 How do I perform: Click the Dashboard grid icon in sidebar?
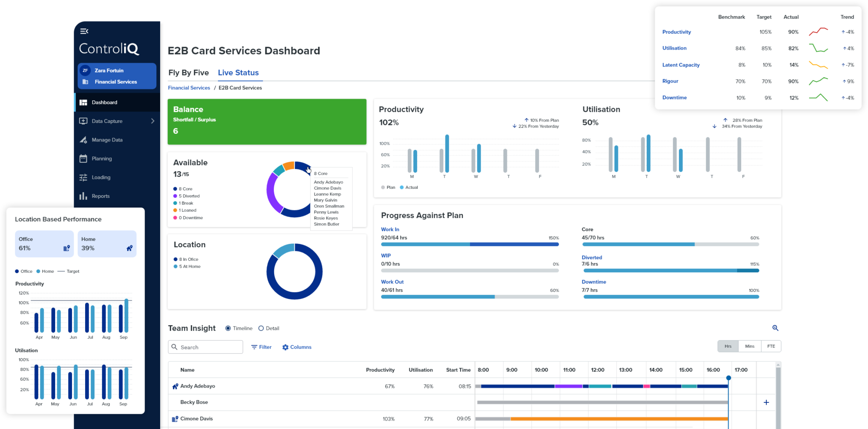(83, 102)
